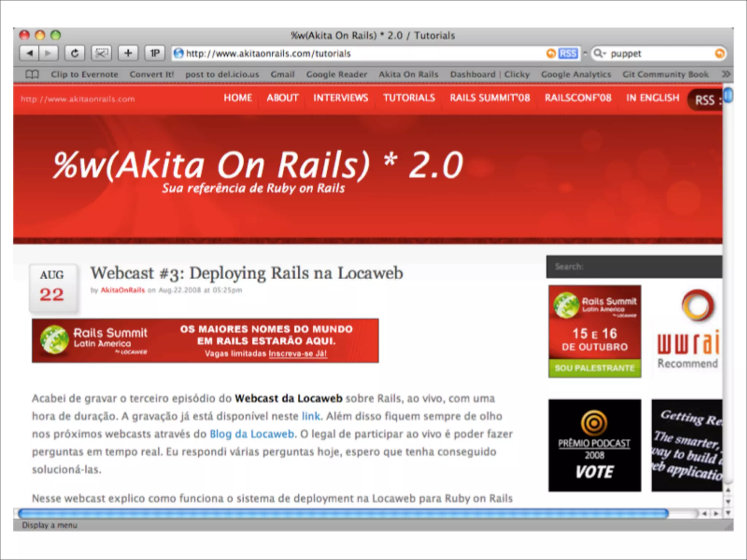The width and height of the screenshot is (747, 560).
Task: Click the vertical scrollbar down arrow
Action: [x=728, y=502]
